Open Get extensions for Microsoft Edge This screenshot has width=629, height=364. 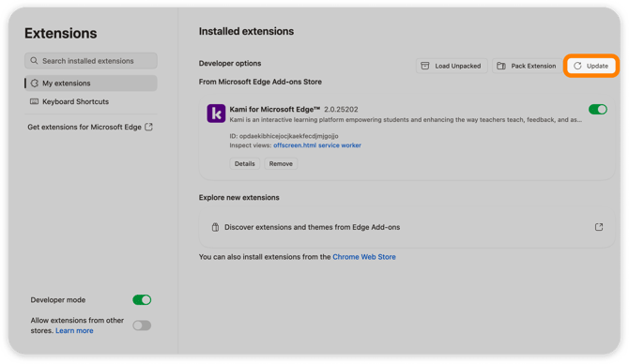(x=90, y=127)
